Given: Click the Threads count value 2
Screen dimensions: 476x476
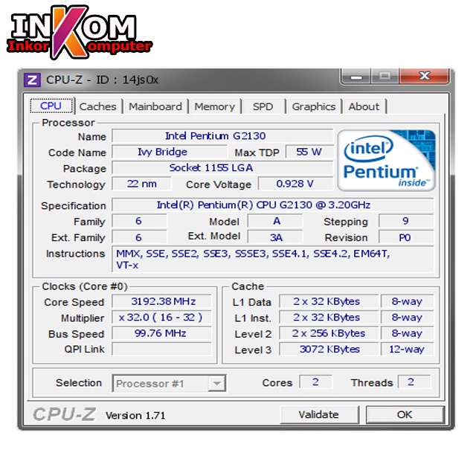Looking at the screenshot, I should (x=414, y=382).
